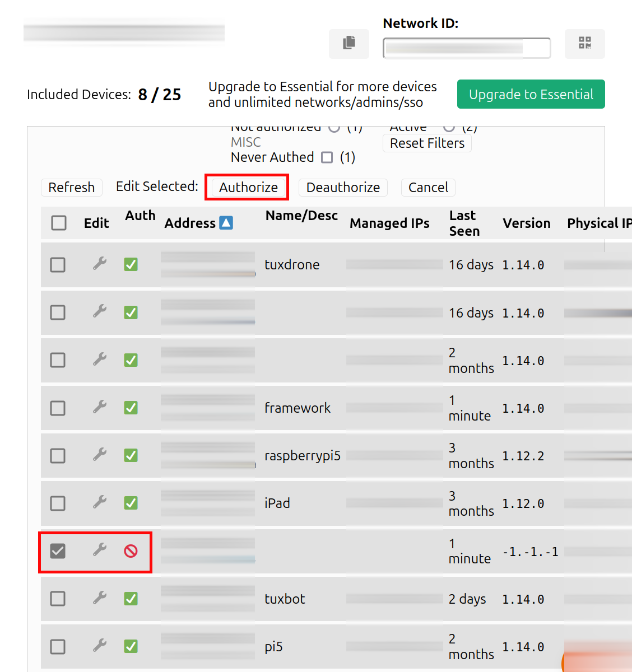This screenshot has height=672, width=632.
Task: Tick the iPad row checkbox
Action: click(58, 503)
